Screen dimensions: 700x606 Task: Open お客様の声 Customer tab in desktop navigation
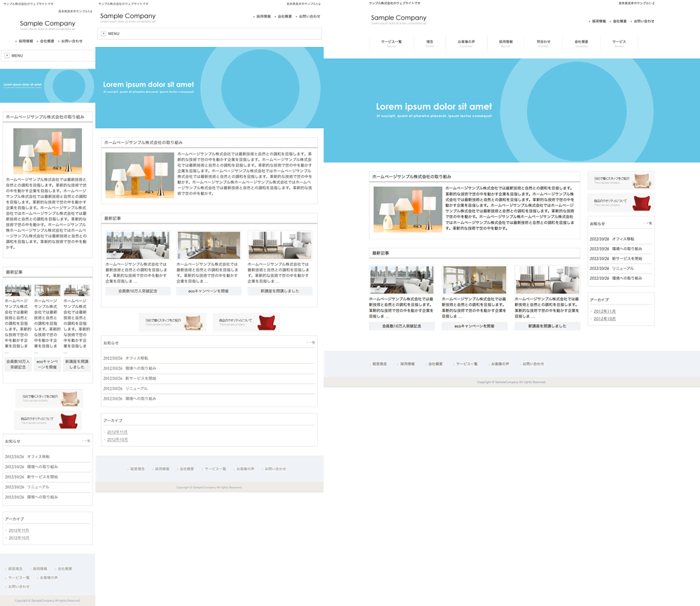(466, 43)
